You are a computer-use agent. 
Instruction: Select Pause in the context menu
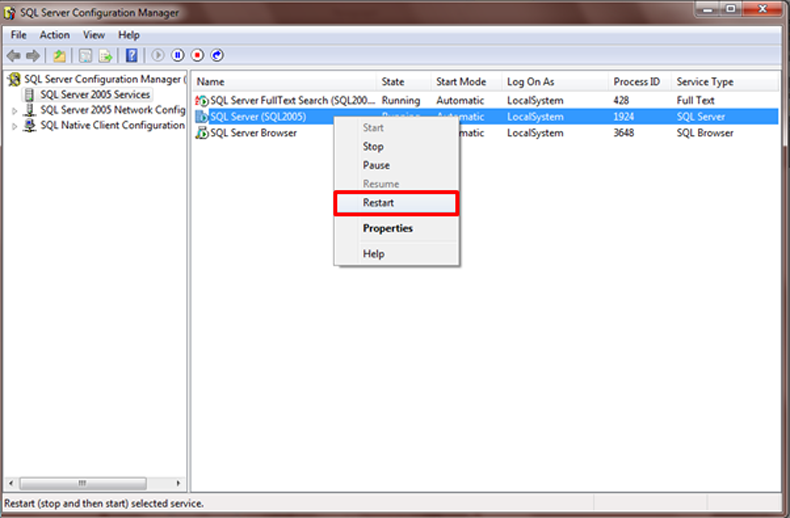(x=376, y=165)
